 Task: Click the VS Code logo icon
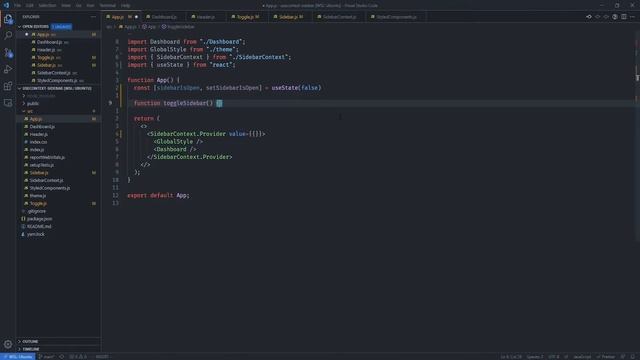pos(6,5)
